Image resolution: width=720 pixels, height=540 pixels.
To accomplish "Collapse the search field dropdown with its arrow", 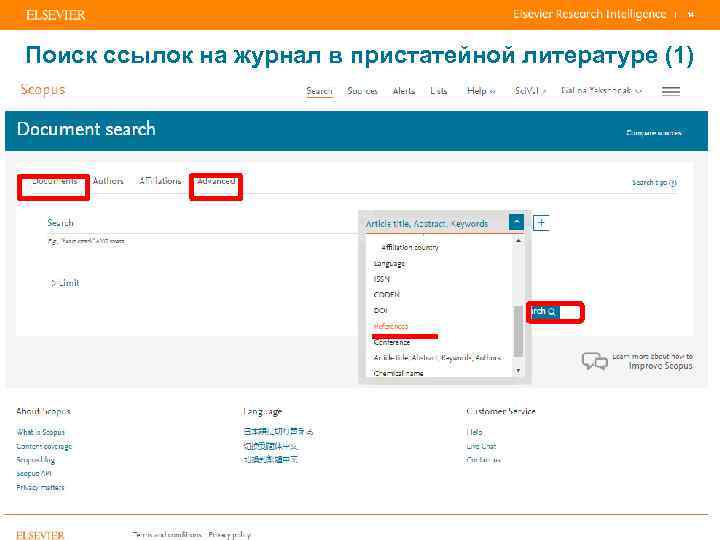I will pos(516,223).
